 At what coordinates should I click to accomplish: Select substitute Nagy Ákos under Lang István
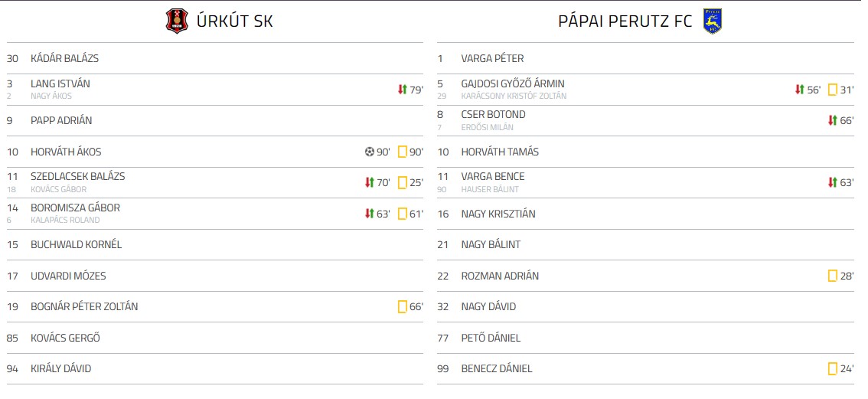coord(51,96)
